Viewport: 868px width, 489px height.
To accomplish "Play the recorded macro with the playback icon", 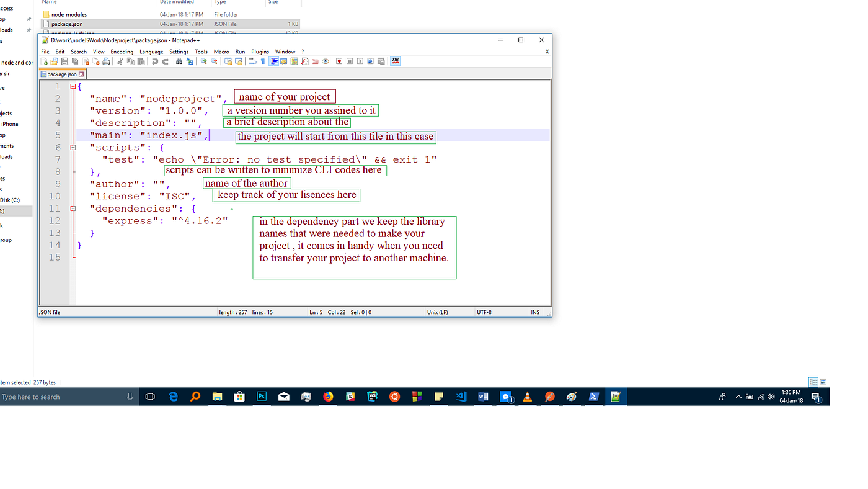I will pos(360,61).
